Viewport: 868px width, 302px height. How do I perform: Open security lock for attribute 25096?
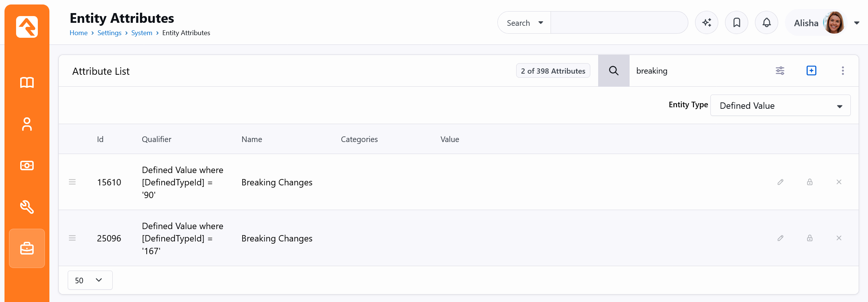(x=810, y=238)
